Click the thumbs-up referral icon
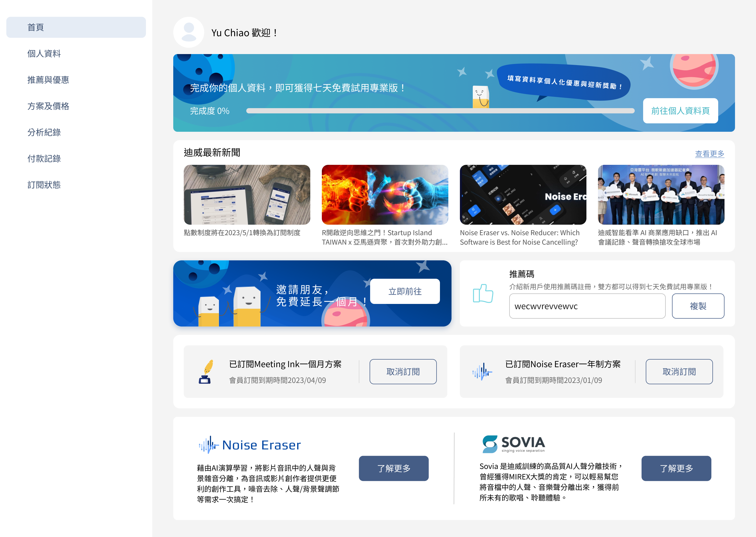Image resolution: width=756 pixels, height=537 pixels. point(483,293)
